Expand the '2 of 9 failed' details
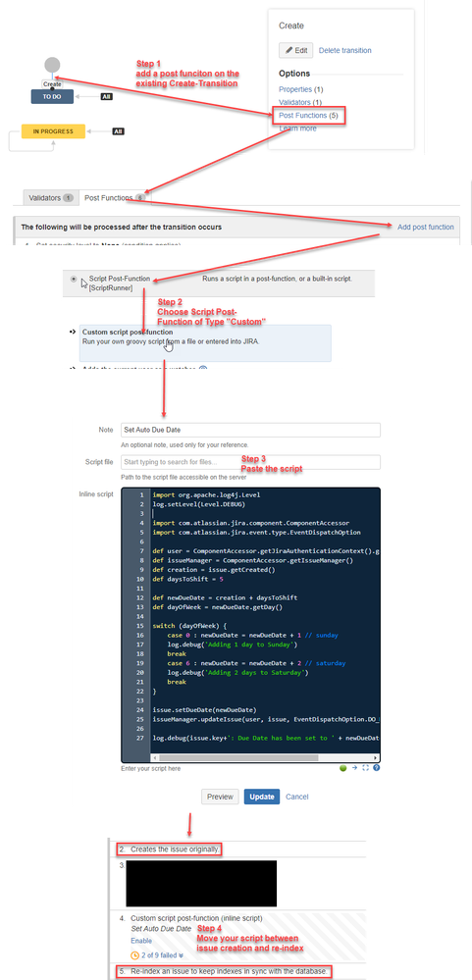Image resolution: width=472 pixels, height=980 pixels. point(162,955)
